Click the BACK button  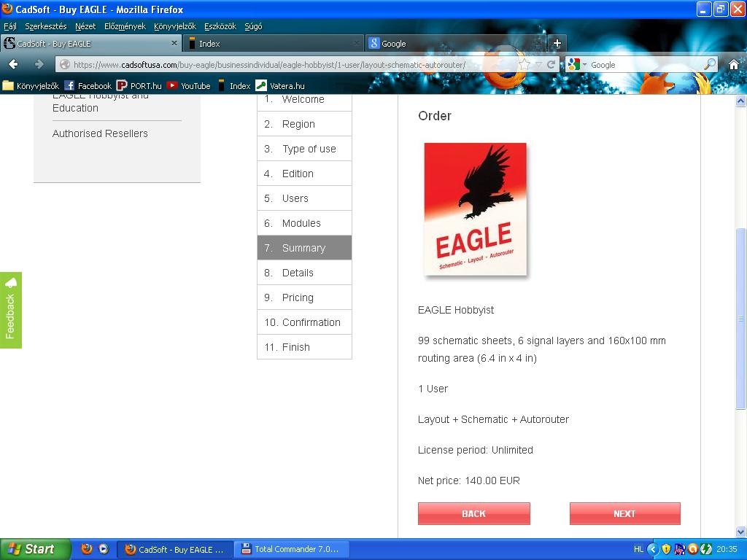point(474,513)
